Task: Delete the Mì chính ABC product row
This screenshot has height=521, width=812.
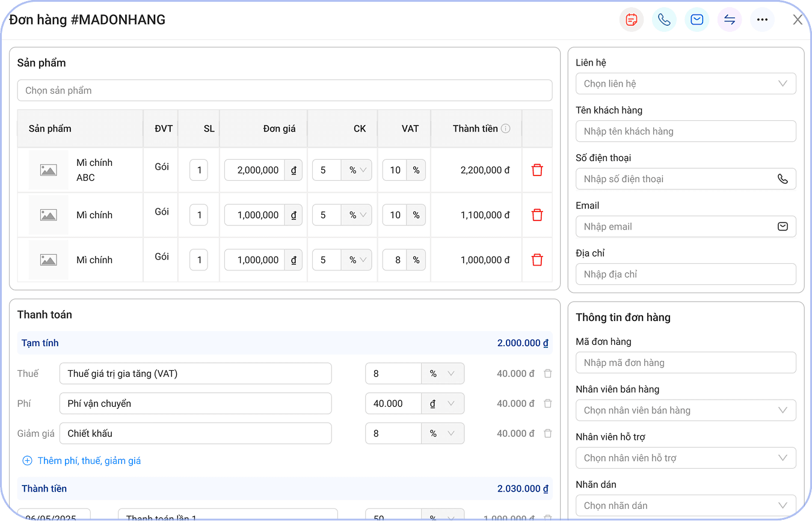Action: (x=537, y=170)
